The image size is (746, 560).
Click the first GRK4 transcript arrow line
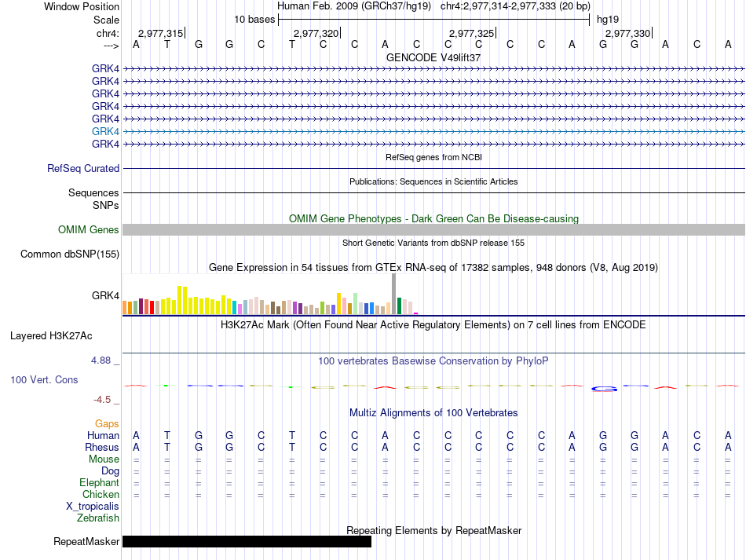[434, 69]
